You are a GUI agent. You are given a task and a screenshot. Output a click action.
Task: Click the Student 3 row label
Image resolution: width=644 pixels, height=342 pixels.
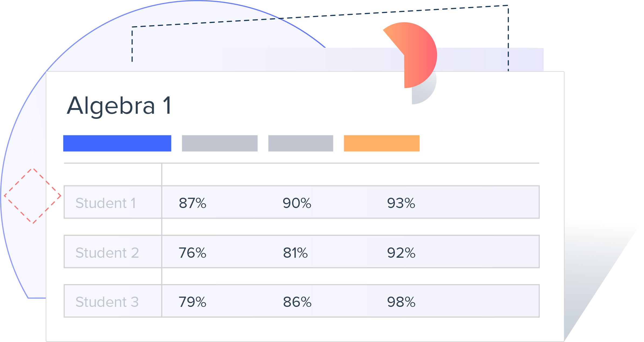(107, 302)
